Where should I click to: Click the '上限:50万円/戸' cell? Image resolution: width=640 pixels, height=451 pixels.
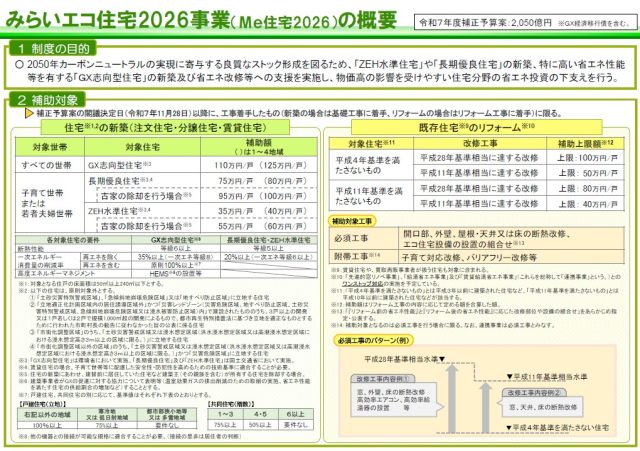(588, 173)
